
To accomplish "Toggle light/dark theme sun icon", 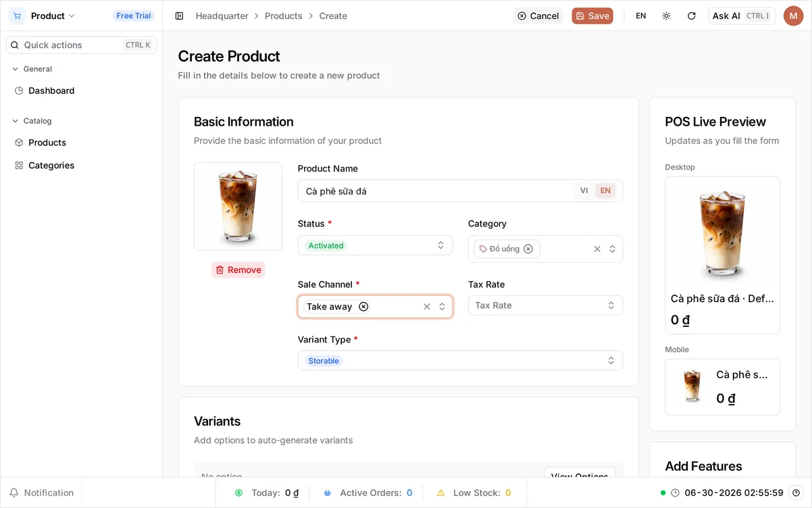I will pyautogui.click(x=667, y=16).
